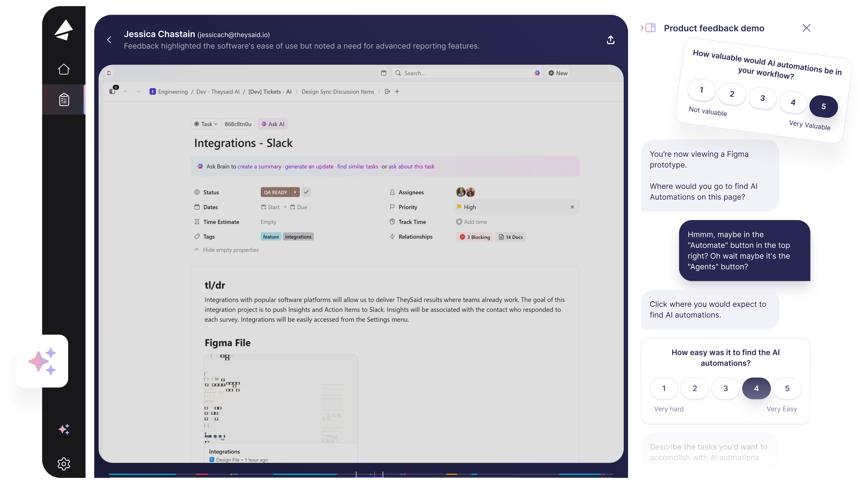Click the Ask AI button

(273, 124)
